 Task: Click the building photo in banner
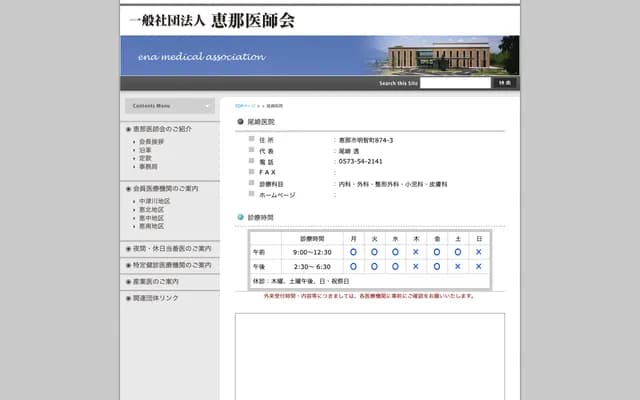(440, 56)
